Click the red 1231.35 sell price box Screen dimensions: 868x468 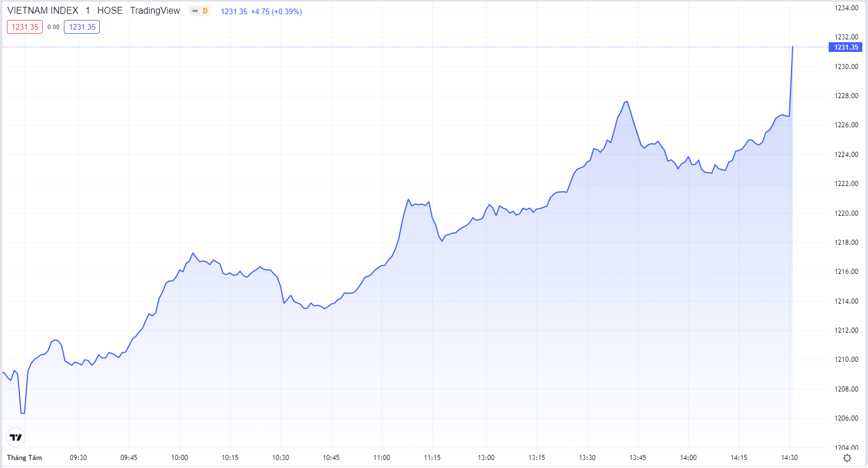point(25,27)
